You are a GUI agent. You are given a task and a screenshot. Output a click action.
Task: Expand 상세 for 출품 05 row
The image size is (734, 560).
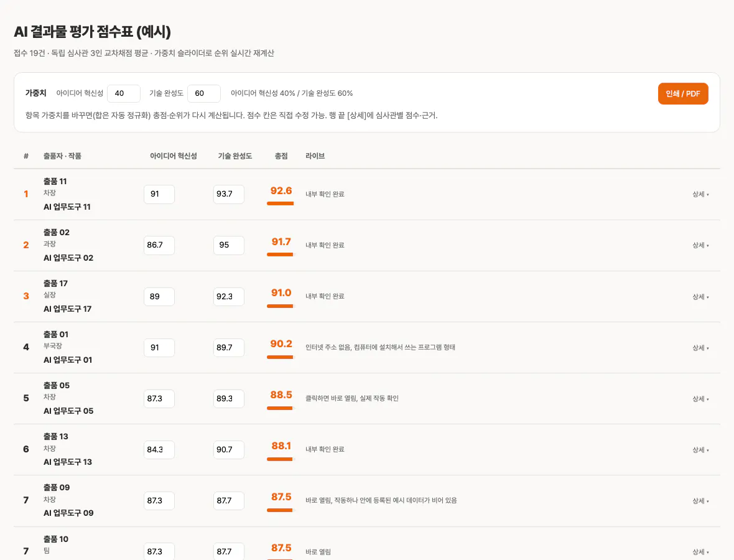(701, 399)
